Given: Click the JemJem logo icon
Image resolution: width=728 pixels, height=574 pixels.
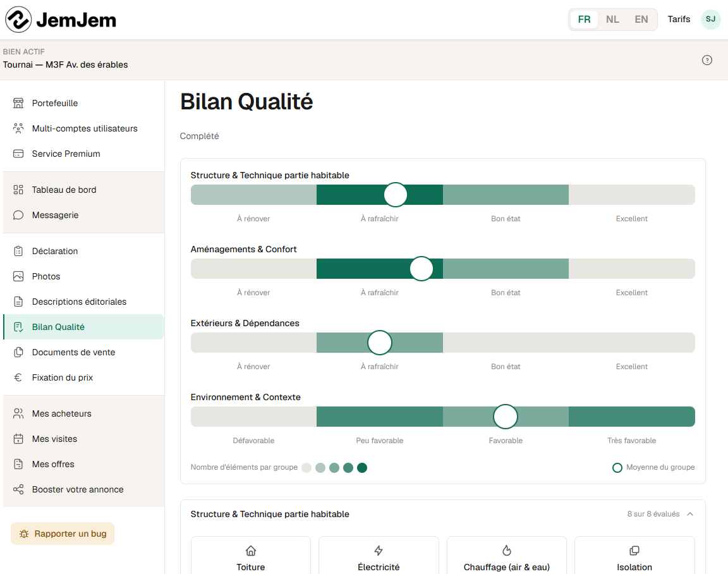Looking at the screenshot, I should 18,20.
